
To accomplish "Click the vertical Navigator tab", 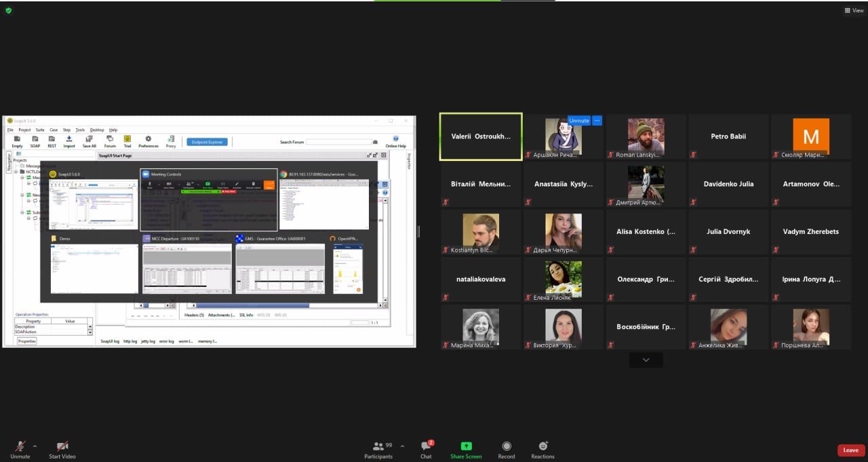I will (x=9, y=162).
